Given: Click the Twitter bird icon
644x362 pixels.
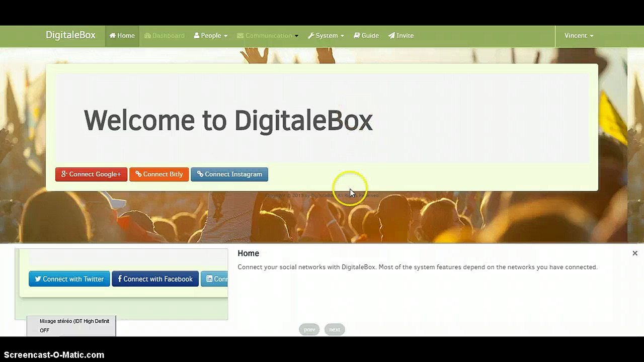Looking at the screenshot, I should (x=38, y=279).
